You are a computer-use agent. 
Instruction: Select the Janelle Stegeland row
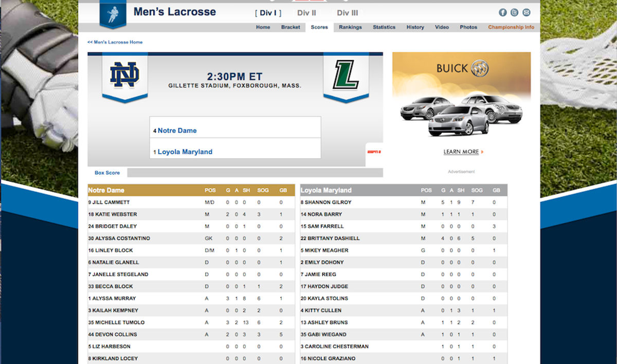click(191, 275)
